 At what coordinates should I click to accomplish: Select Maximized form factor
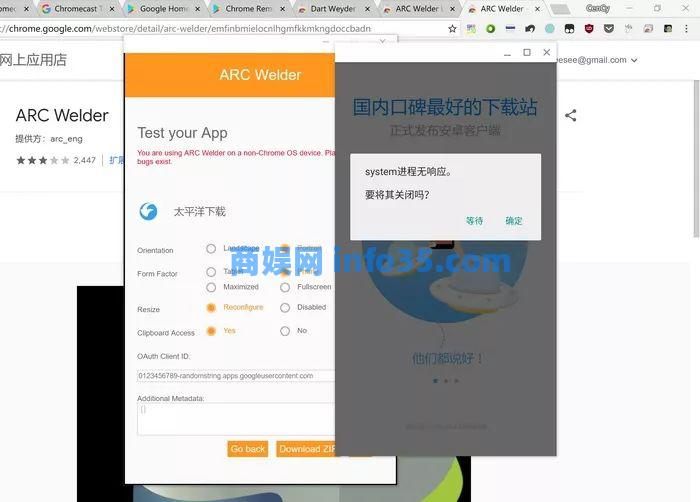point(211,287)
